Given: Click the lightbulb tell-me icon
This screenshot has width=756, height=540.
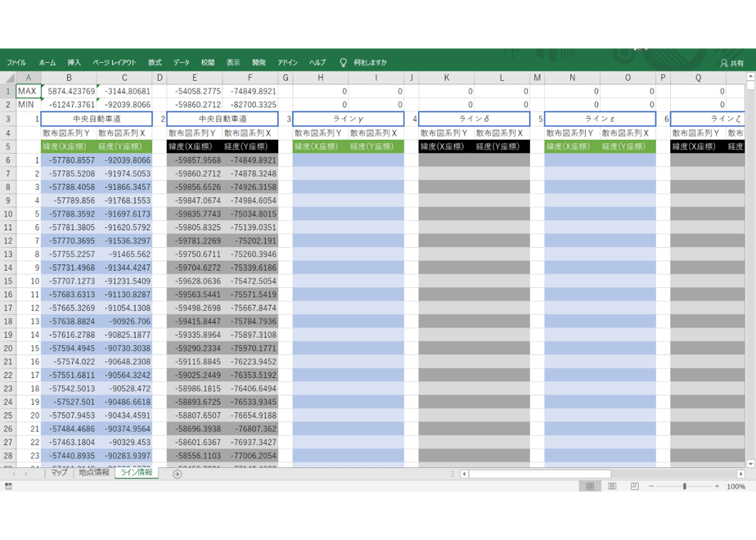Looking at the screenshot, I should pyautogui.click(x=344, y=62).
